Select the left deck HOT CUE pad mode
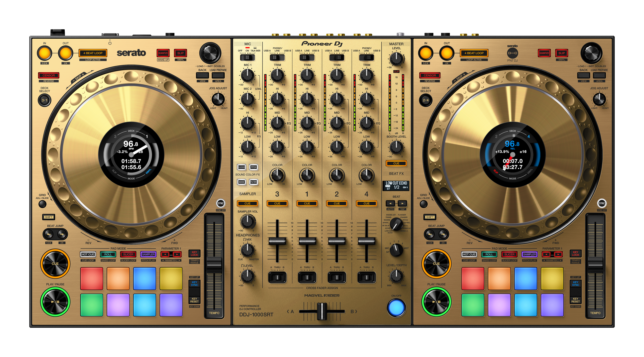Image resolution: width=644 pixels, height=357 pixels. tap(88, 254)
